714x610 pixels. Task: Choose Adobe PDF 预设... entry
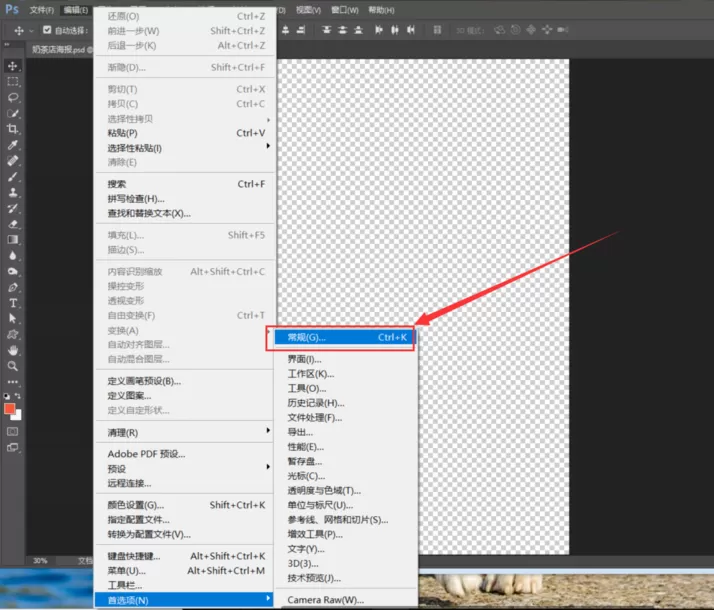click(x=184, y=454)
